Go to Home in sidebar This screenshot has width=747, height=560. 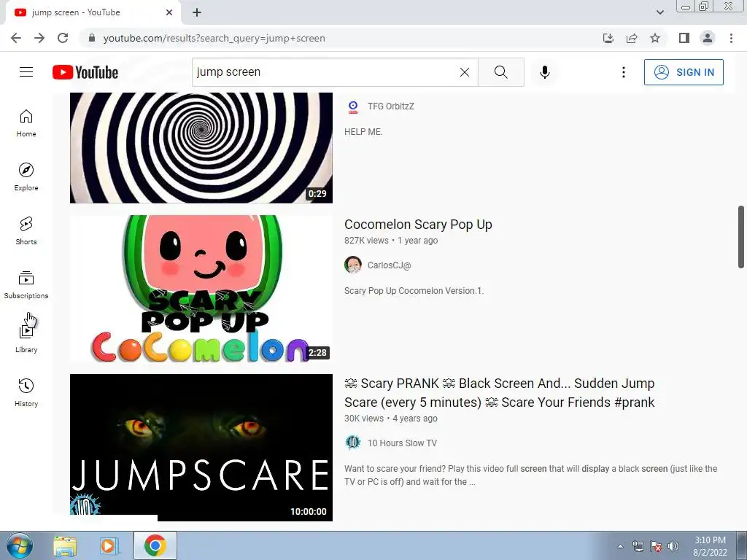tap(26, 123)
